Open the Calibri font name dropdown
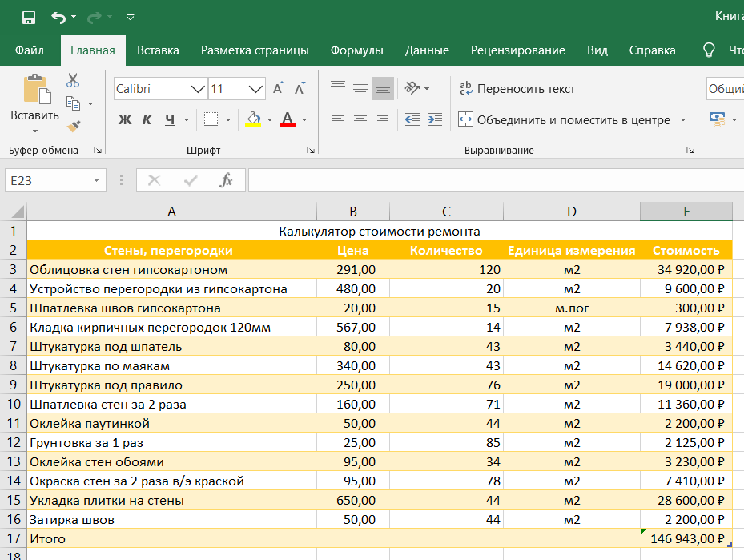 point(198,89)
